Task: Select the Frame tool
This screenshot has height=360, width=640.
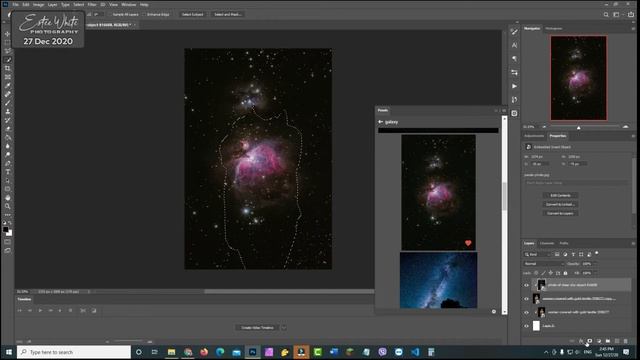Action: pyautogui.click(x=7, y=77)
